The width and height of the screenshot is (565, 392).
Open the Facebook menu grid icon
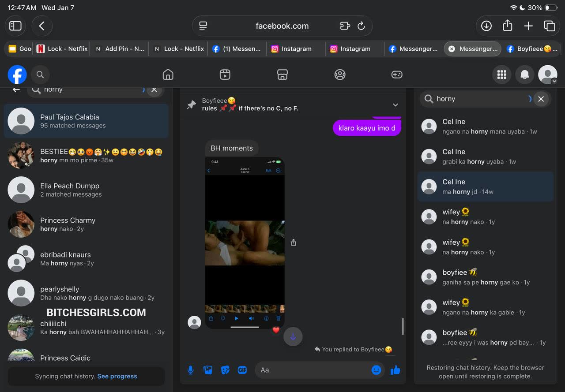coord(501,75)
